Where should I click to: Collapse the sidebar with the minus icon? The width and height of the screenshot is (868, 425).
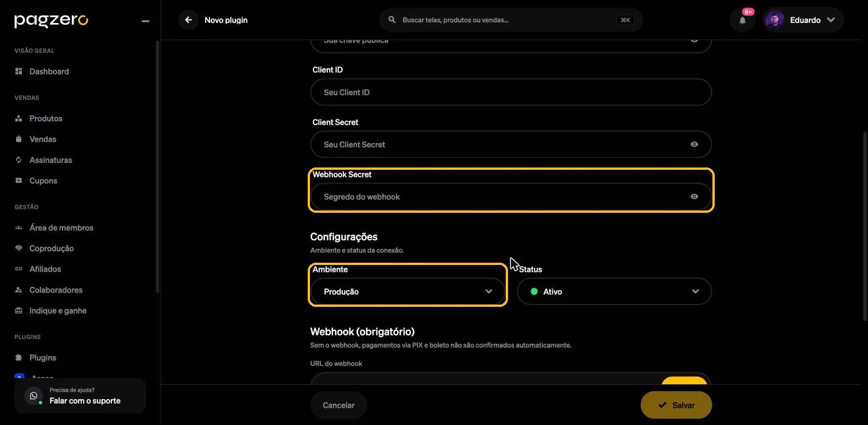(145, 21)
